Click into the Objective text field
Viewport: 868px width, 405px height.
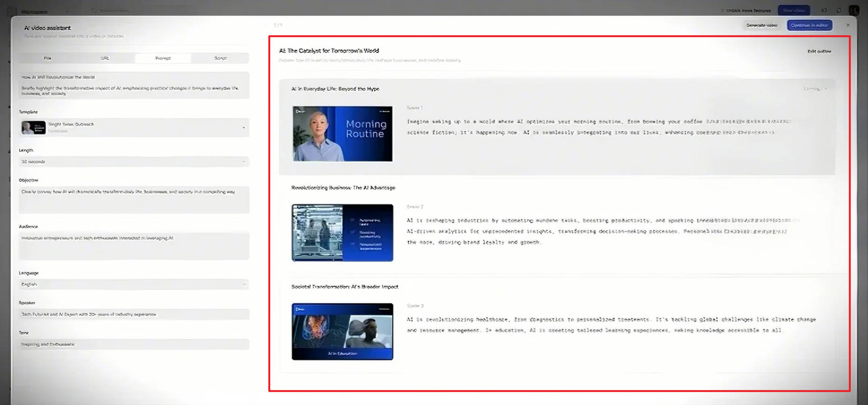[x=134, y=200]
